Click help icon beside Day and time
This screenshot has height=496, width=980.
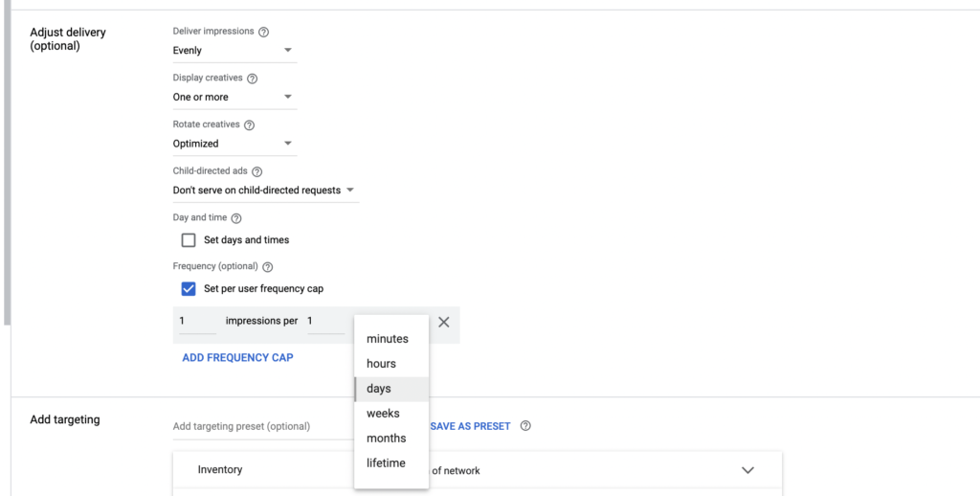point(236,218)
